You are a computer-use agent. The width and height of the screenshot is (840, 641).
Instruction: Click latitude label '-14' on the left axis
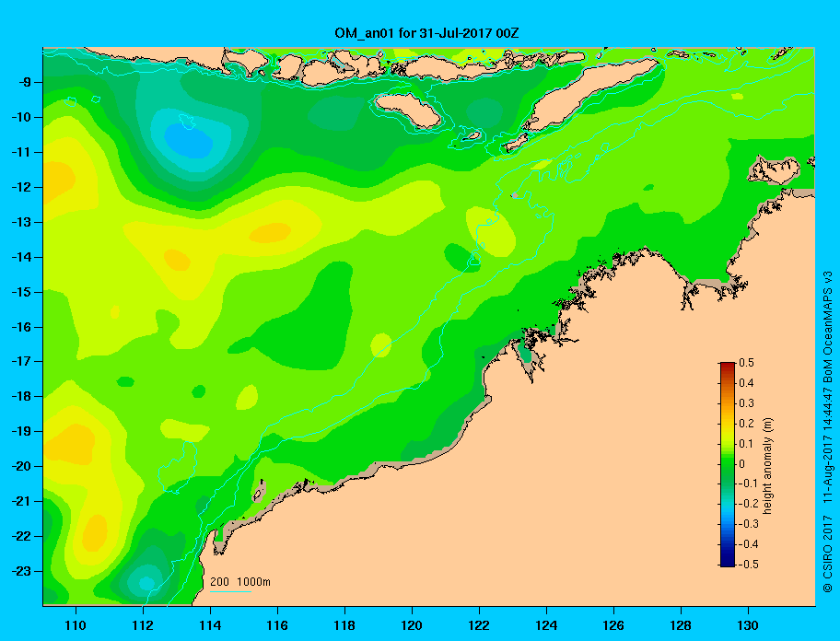21,257
